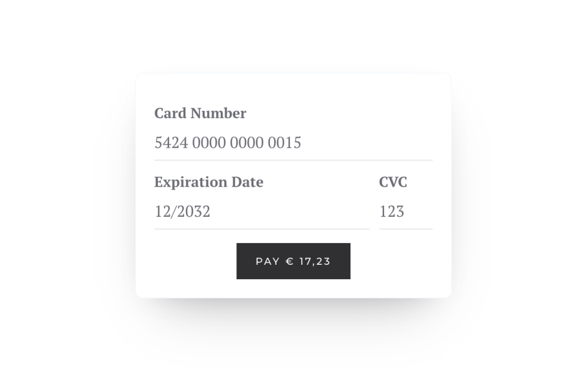Click the 5424 digits in card number
Viewport: 588px width, 377px height.
[171, 143]
